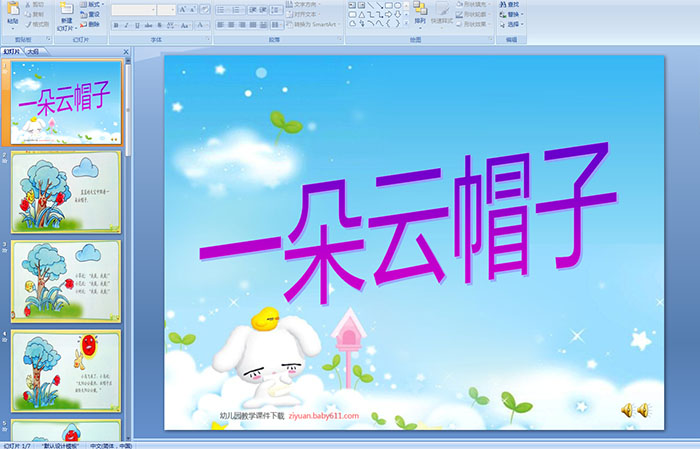The height and width of the screenshot is (449, 700).
Task: Select the slide 4 thumbnail with red sun
Action: pyautogui.click(x=66, y=371)
